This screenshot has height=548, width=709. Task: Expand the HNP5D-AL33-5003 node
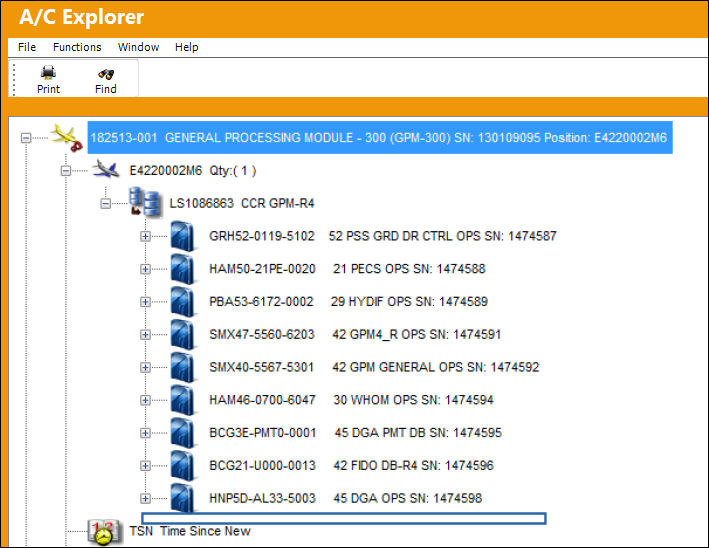[x=145, y=498]
